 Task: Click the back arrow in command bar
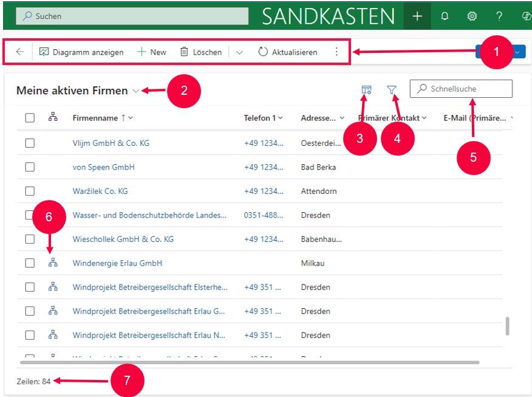click(20, 52)
